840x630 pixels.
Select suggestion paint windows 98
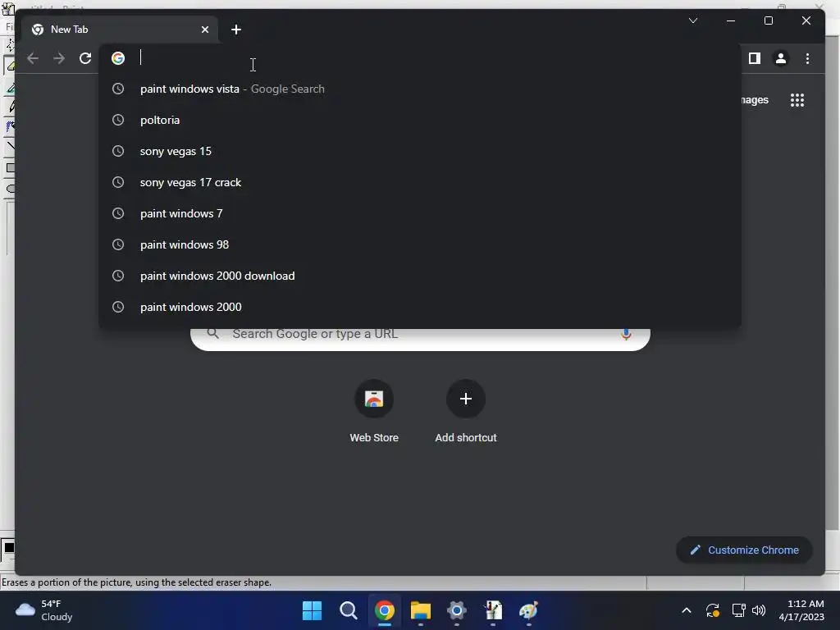coord(420,244)
